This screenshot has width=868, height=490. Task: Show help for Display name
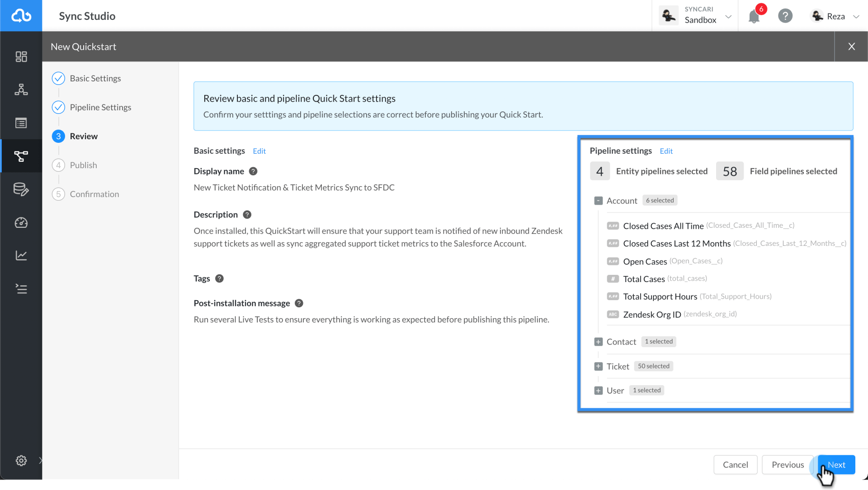253,171
